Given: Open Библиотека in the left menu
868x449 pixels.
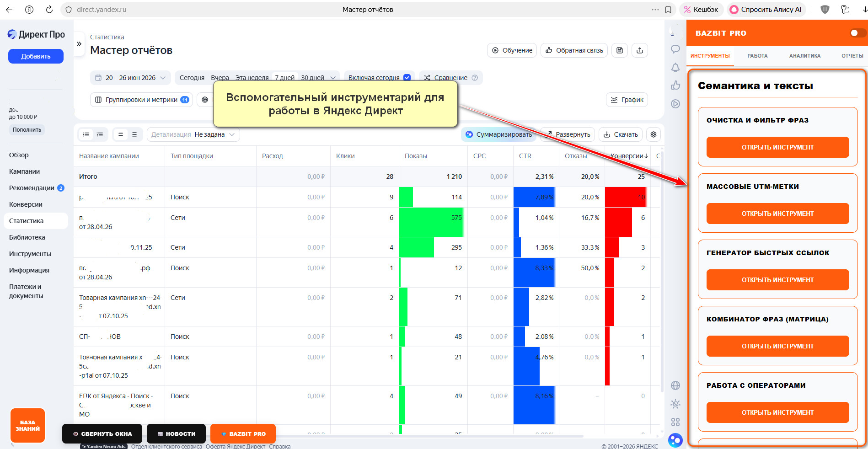Looking at the screenshot, I should [27, 237].
